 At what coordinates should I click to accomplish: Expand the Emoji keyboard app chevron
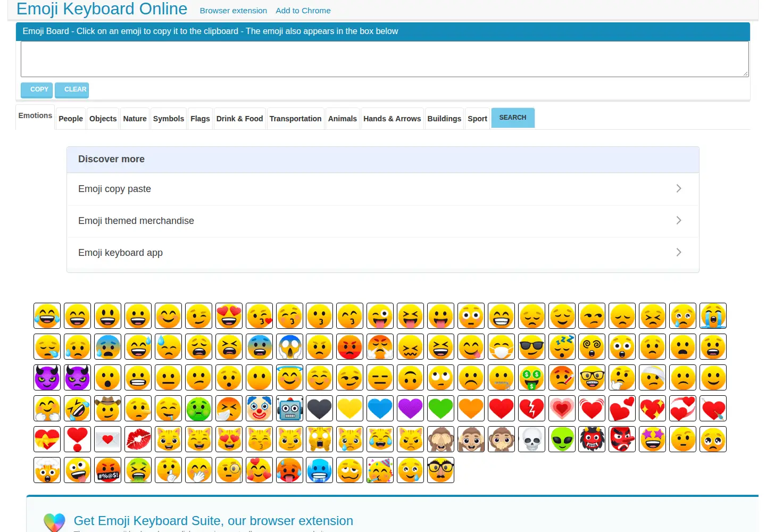pyautogui.click(x=679, y=252)
